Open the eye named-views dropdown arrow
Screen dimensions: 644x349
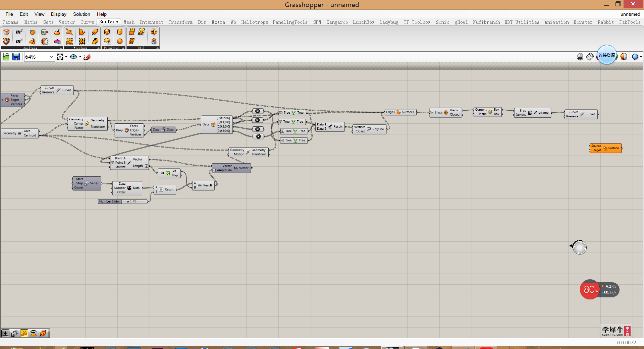(80, 57)
